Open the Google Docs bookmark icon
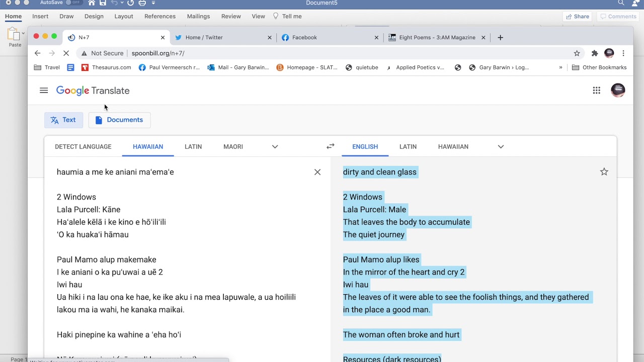This screenshot has width=644, height=362. pos(70,67)
